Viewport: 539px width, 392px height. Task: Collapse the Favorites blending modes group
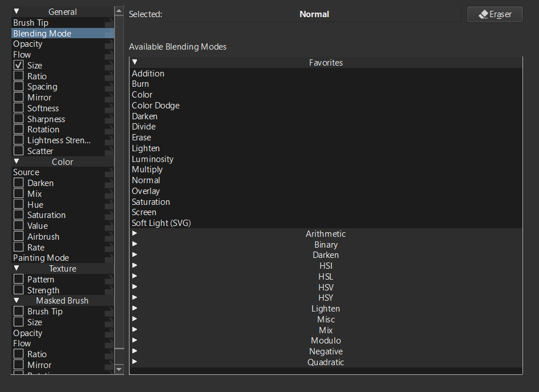point(135,62)
